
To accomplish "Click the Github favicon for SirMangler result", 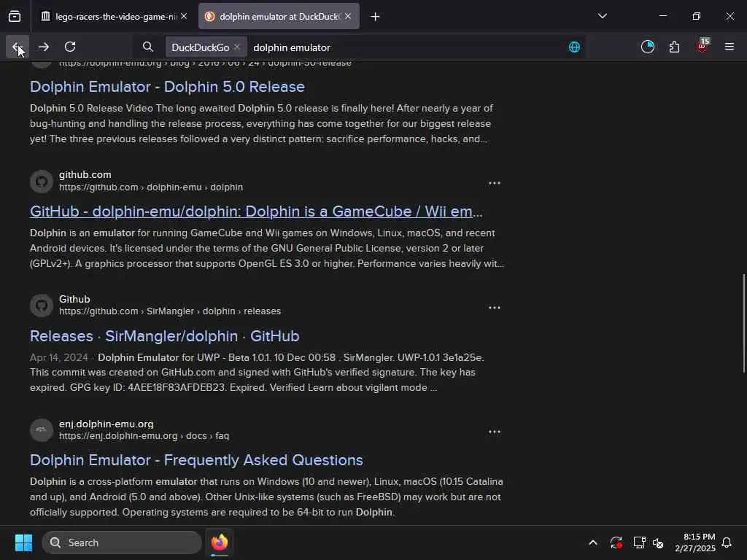I will point(42,306).
